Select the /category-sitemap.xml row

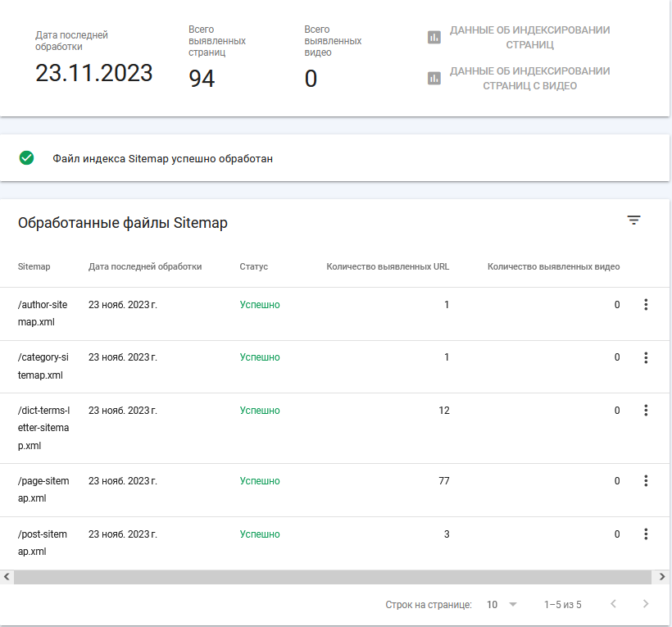pyautogui.click(x=334, y=367)
